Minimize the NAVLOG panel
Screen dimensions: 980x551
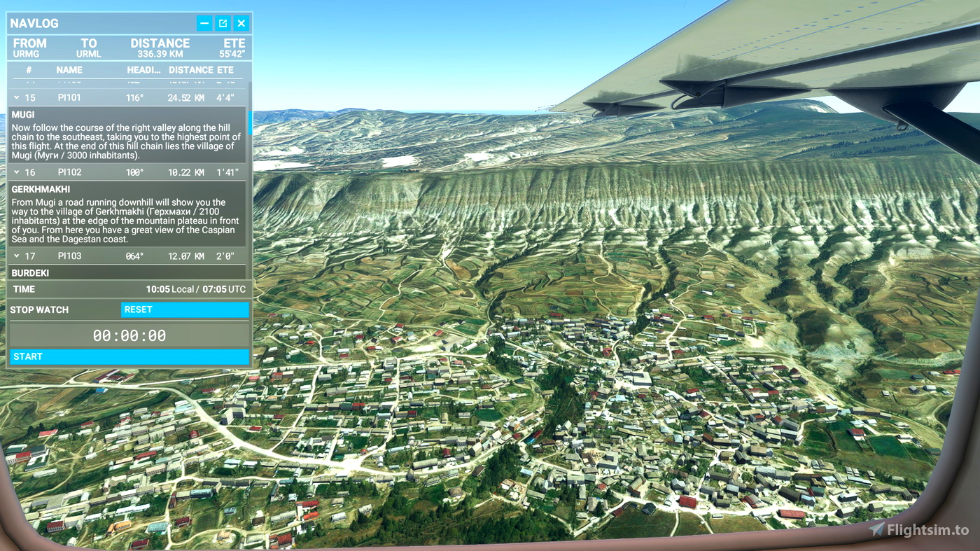click(x=204, y=23)
